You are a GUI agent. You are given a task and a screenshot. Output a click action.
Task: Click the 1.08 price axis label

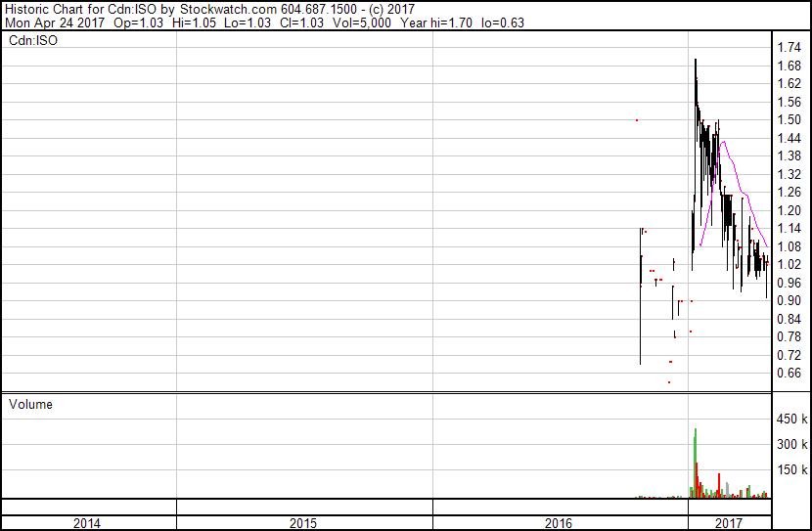[789, 246]
